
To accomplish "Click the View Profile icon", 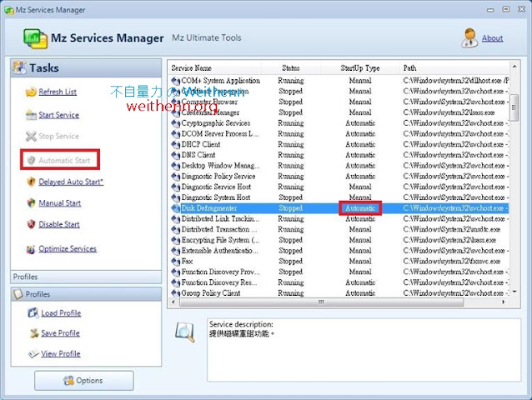I will coord(33,354).
